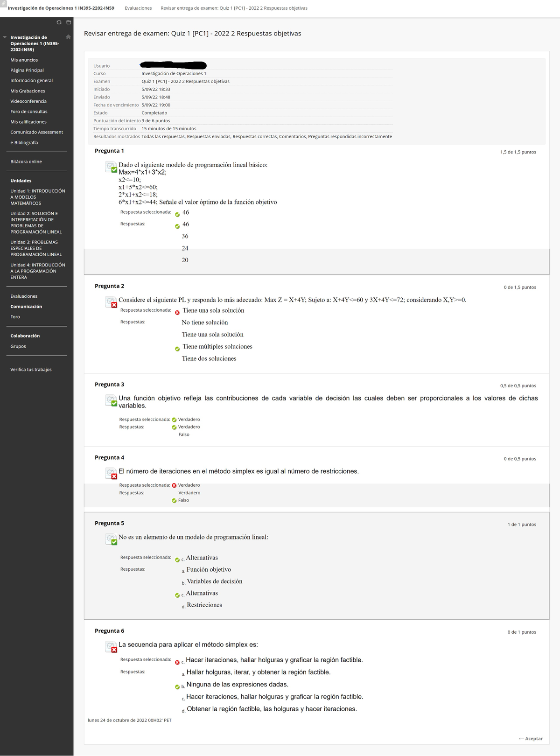Click the Pregunta 5 correct status icon
Viewport: 560px width, 756px height.
[x=111, y=539]
